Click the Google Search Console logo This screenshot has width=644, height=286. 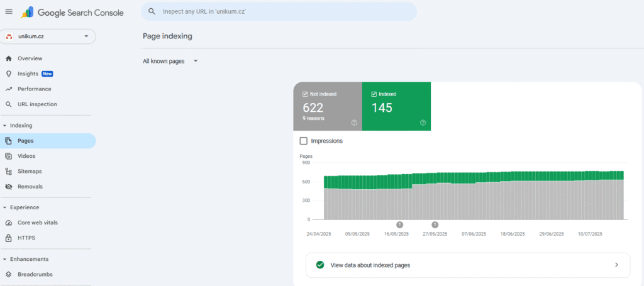72,12
